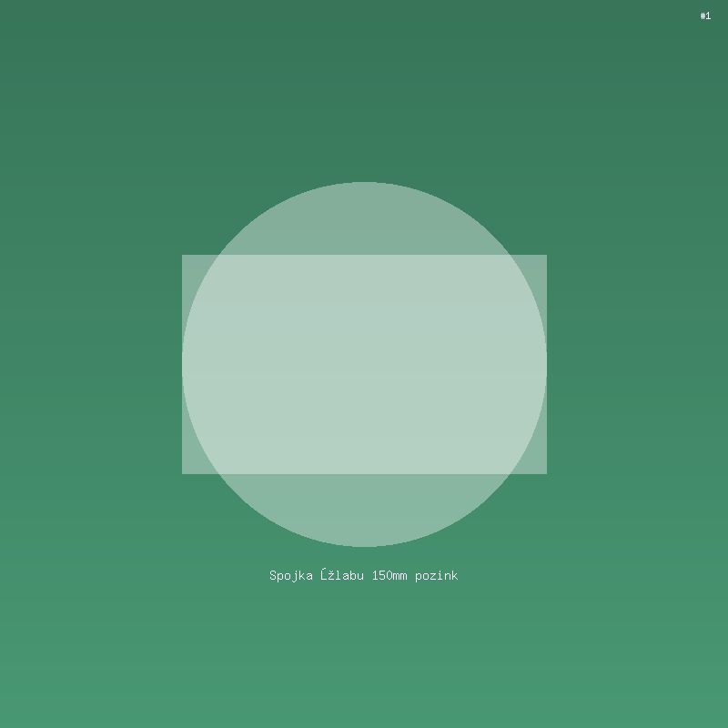Click the topmost point of the circle
Image resolution: width=728 pixels, height=728 pixels.
tap(364, 184)
